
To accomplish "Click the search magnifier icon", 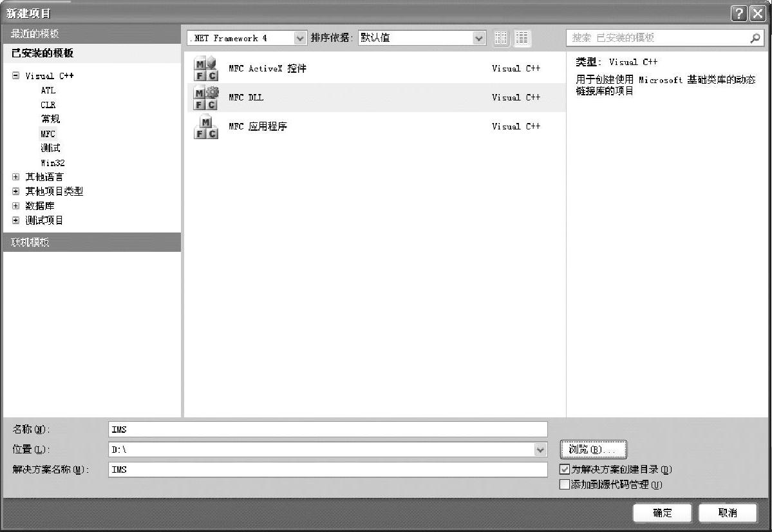I will (755, 38).
